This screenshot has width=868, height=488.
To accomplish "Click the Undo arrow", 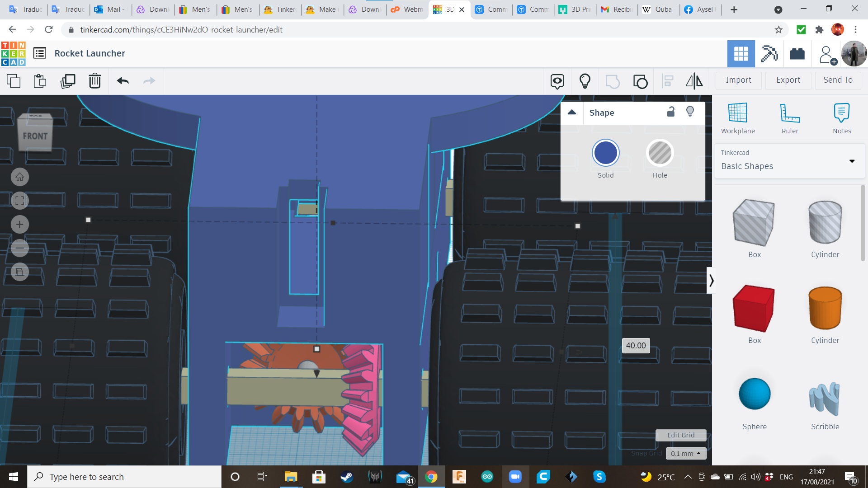I will pyautogui.click(x=123, y=81).
